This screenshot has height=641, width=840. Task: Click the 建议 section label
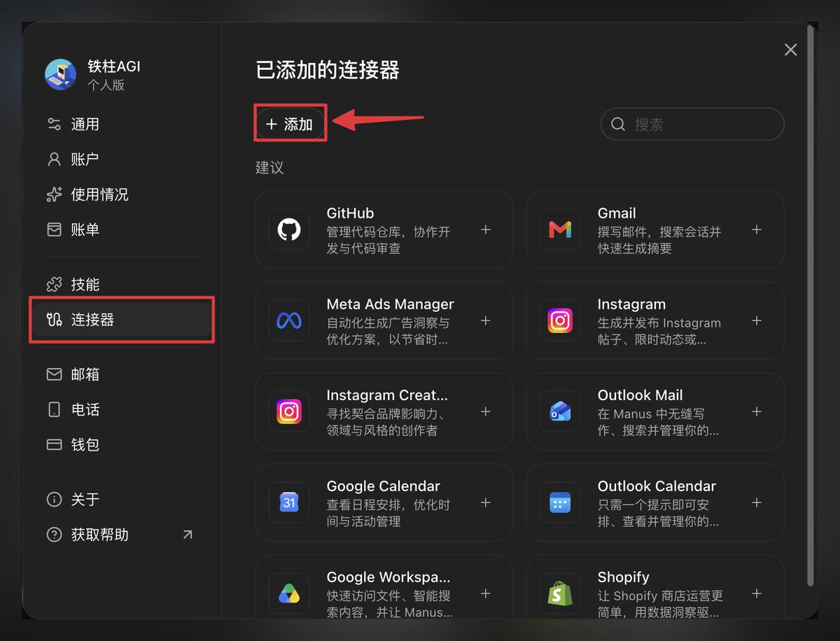click(269, 168)
